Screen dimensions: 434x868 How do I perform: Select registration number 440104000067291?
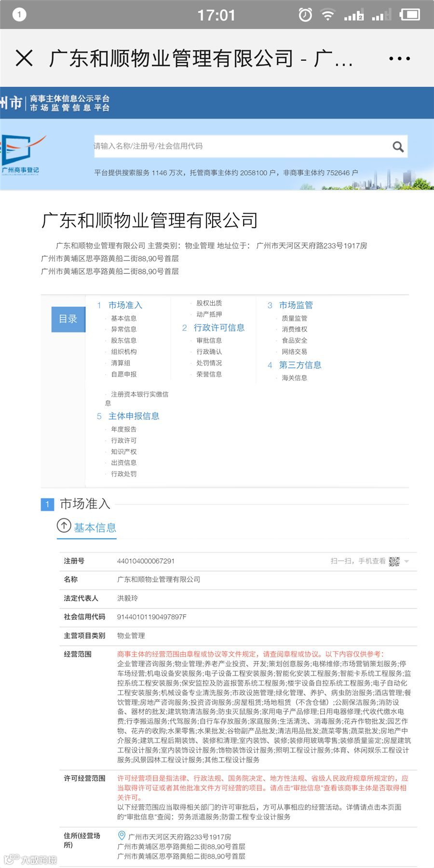pos(146,561)
